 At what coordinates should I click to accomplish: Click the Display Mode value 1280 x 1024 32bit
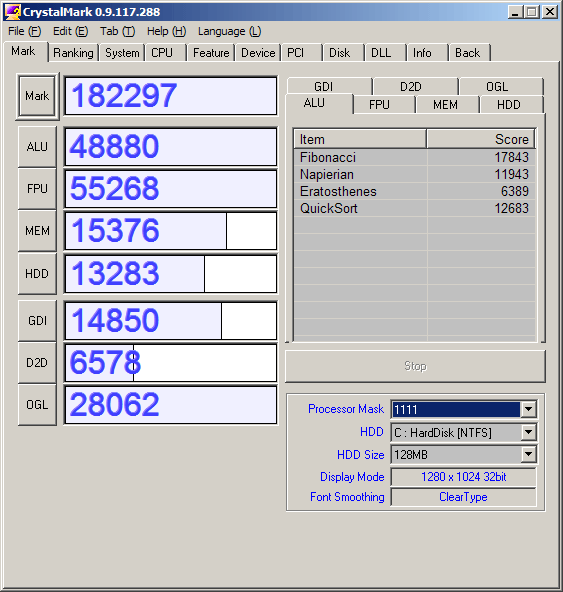[463, 477]
